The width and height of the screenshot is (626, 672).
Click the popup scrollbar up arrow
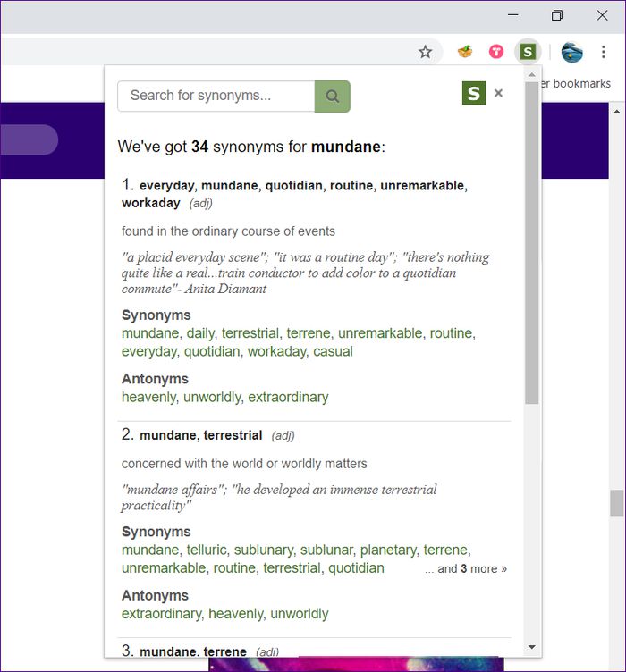point(532,74)
